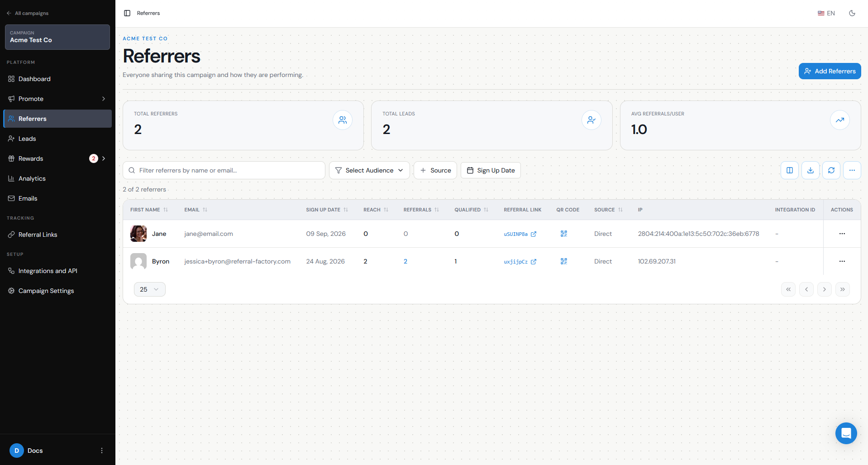
Task: Expand the Promote menu chevron
Action: click(104, 99)
